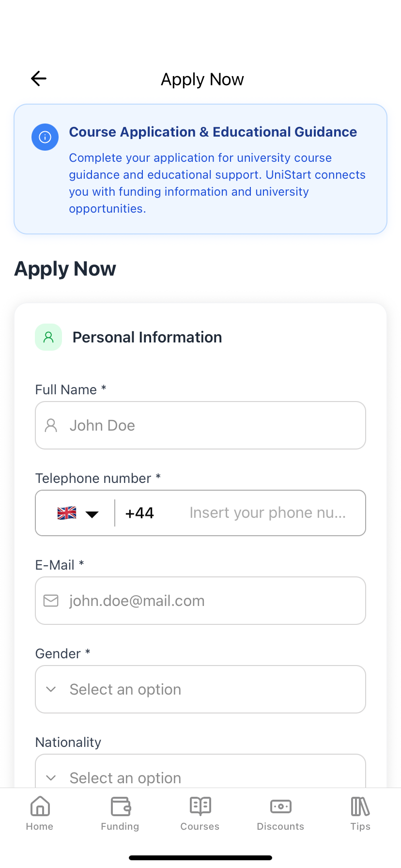Image resolution: width=401 pixels, height=868 pixels.
Task: Tap the green Personal Information person icon
Action: click(48, 337)
